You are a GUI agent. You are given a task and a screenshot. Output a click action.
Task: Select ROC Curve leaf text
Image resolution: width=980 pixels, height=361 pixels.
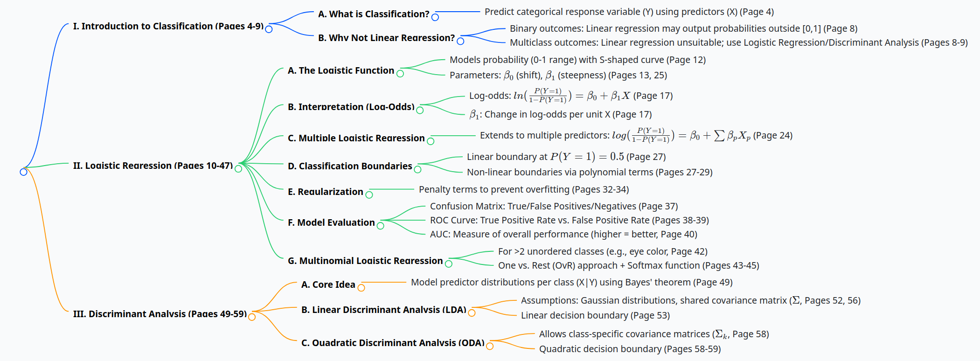click(x=569, y=220)
